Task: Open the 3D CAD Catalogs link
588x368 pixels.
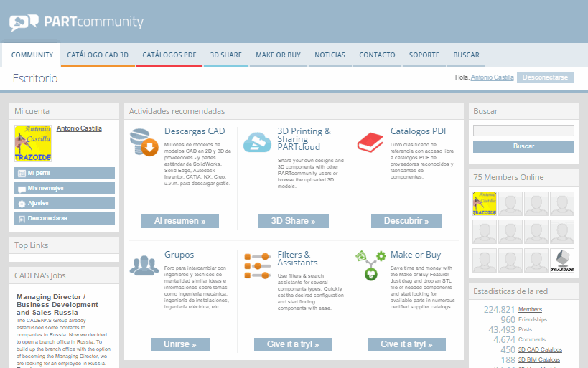Action: tap(540, 349)
